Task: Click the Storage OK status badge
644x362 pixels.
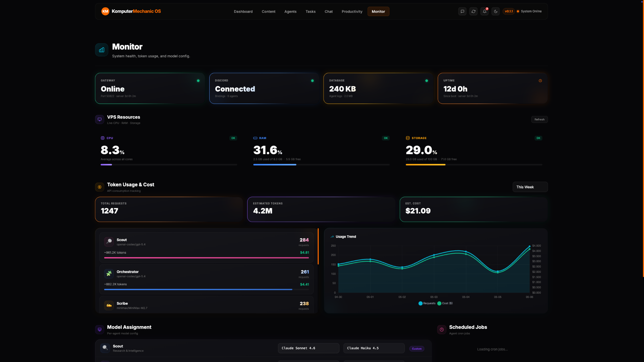Action: 538,138
